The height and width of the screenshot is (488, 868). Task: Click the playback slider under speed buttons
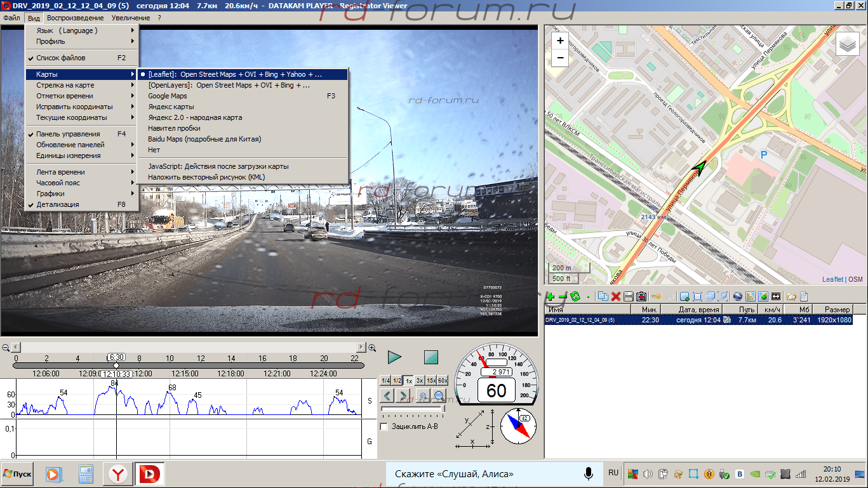413,409
